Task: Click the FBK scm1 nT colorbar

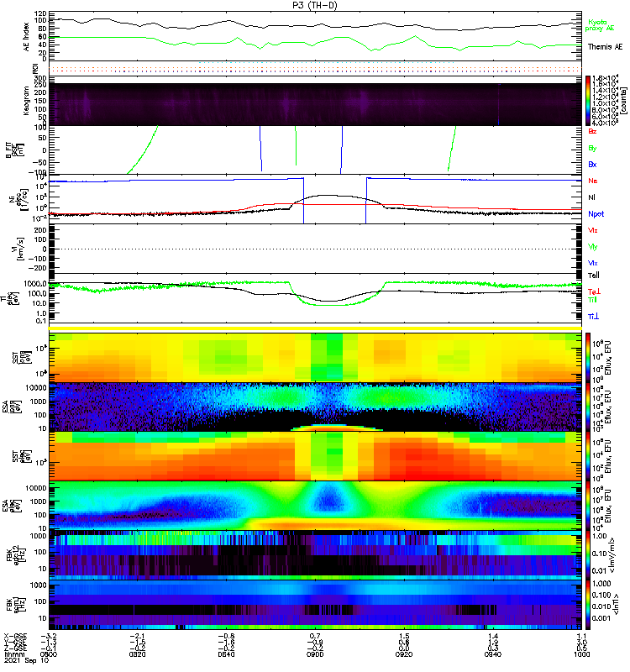Action: (x=588, y=605)
